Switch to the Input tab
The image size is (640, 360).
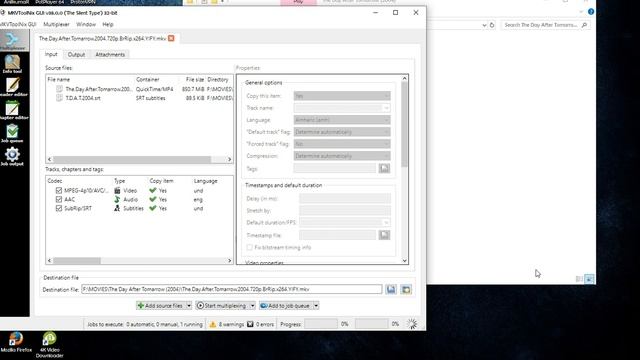(x=51, y=54)
